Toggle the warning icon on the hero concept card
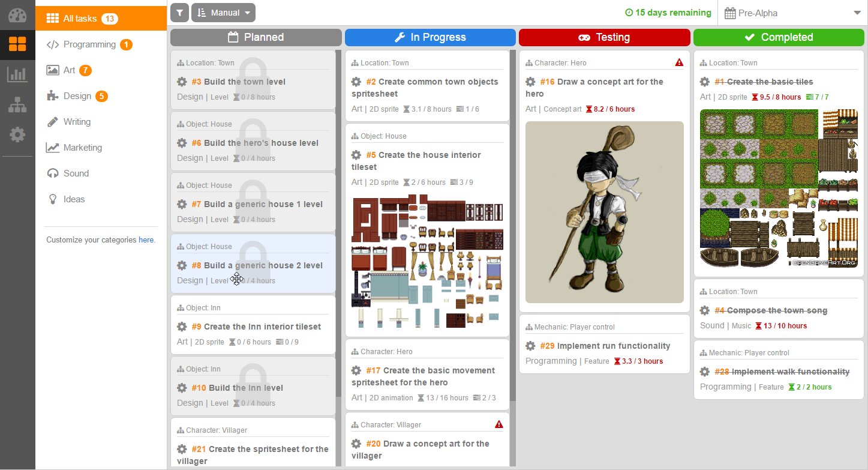 coord(678,61)
